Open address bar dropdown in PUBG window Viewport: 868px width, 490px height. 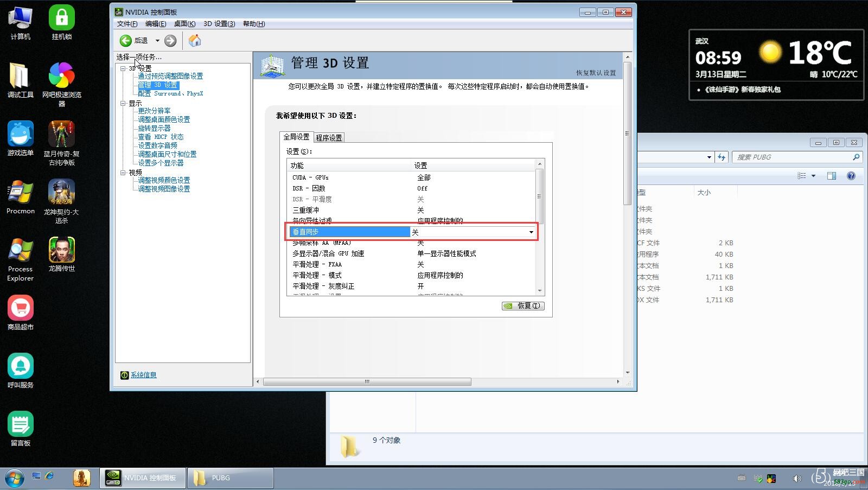pyautogui.click(x=709, y=157)
